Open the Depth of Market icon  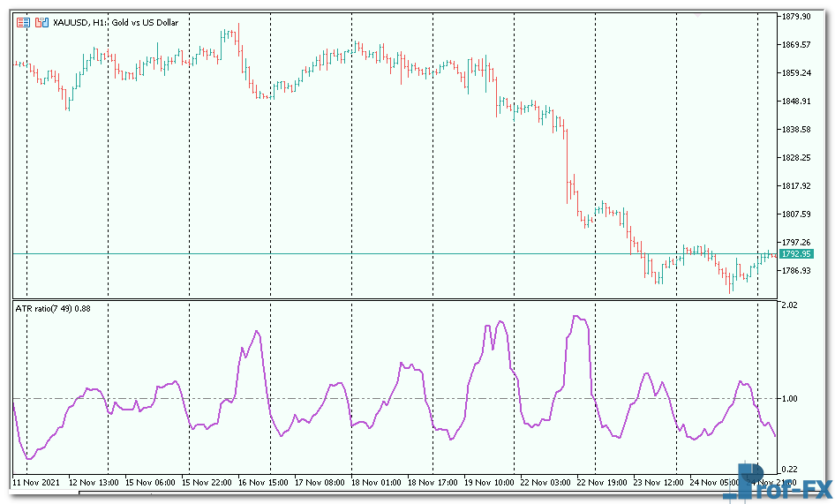[x=41, y=22]
